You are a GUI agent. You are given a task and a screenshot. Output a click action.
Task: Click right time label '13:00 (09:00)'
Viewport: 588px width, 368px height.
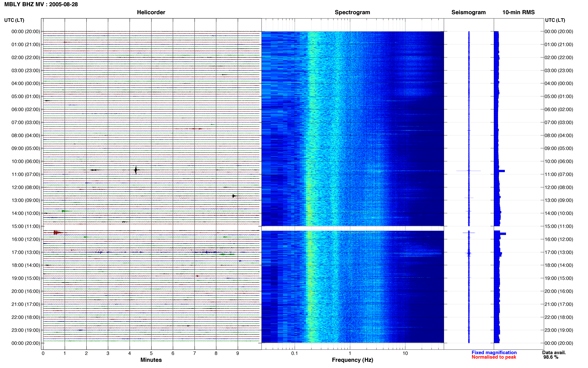click(x=559, y=200)
